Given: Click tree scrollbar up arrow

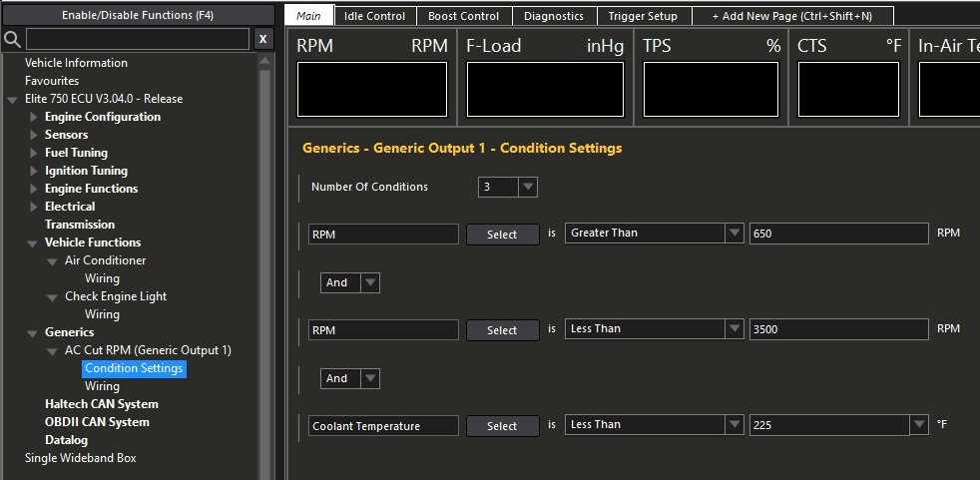Looking at the screenshot, I should tap(265, 61).
